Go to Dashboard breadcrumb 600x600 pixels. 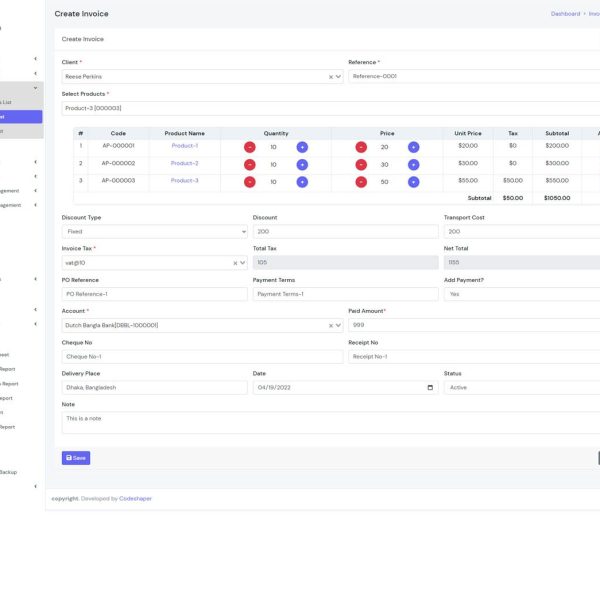point(565,14)
